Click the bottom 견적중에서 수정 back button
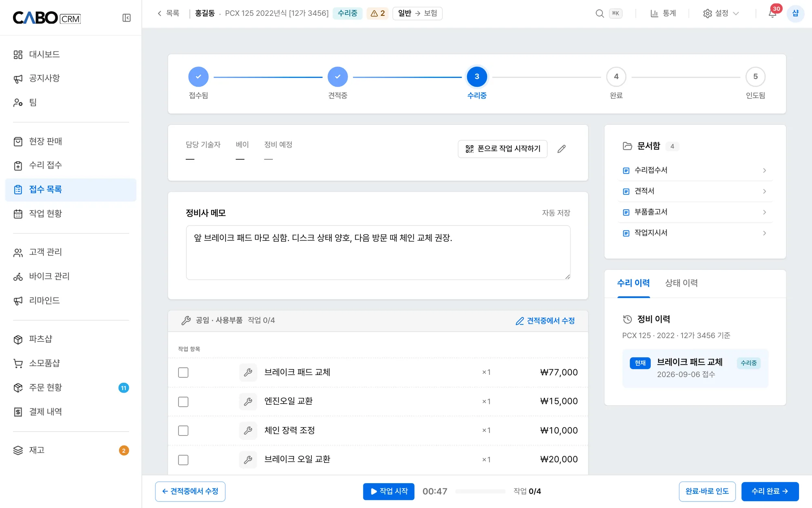 [x=190, y=491]
